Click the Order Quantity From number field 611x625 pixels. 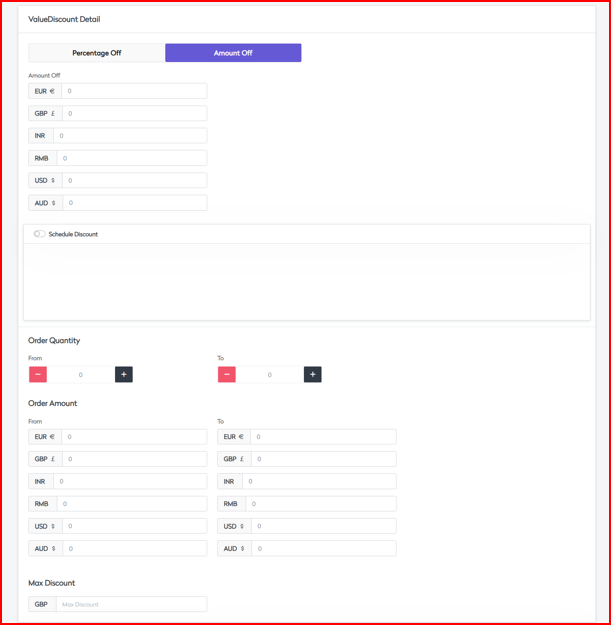tap(81, 374)
